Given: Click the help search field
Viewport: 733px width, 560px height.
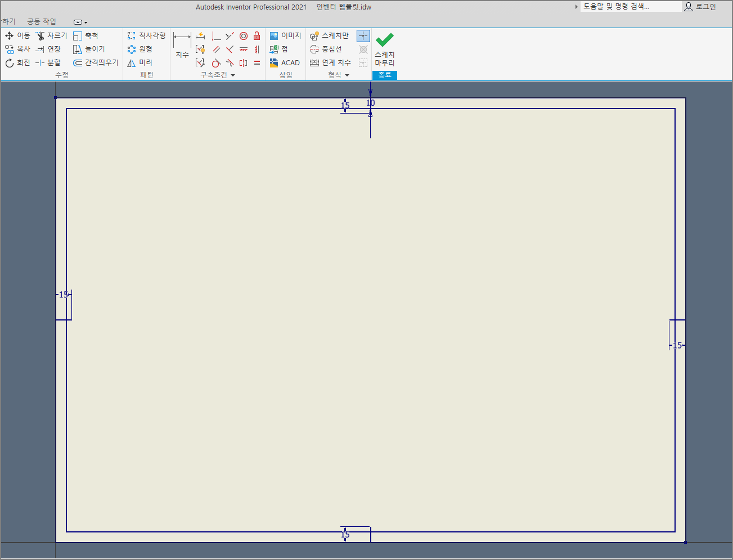Looking at the screenshot, I should 631,7.
